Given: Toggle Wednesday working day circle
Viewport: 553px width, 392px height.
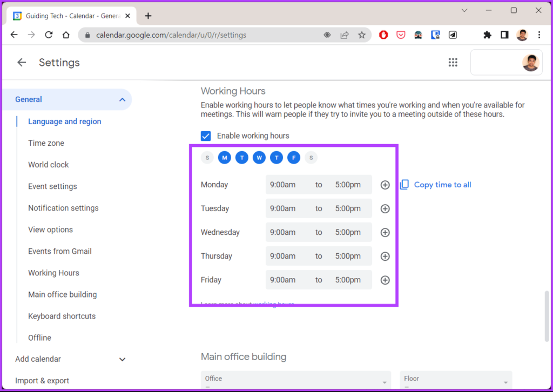Looking at the screenshot, I should point(259,158).
